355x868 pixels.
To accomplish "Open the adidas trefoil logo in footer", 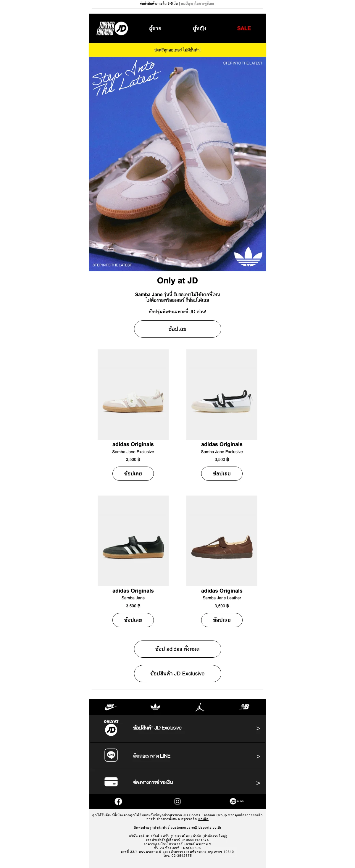I will (155, 707).
